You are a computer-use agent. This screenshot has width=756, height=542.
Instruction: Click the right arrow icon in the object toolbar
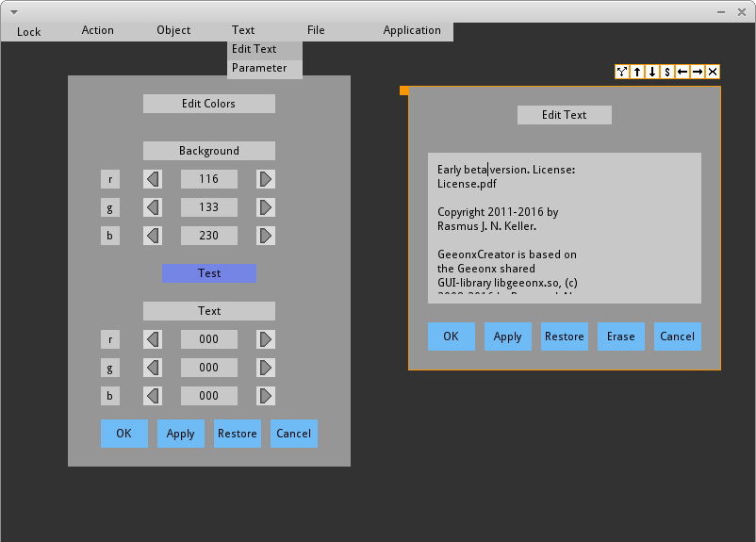pos(698,72)
